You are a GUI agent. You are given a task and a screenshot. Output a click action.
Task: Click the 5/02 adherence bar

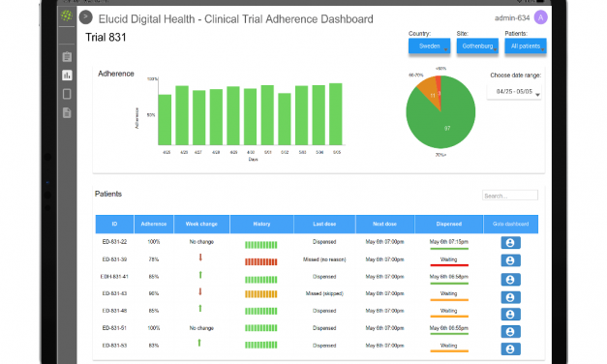coord(285,119)
